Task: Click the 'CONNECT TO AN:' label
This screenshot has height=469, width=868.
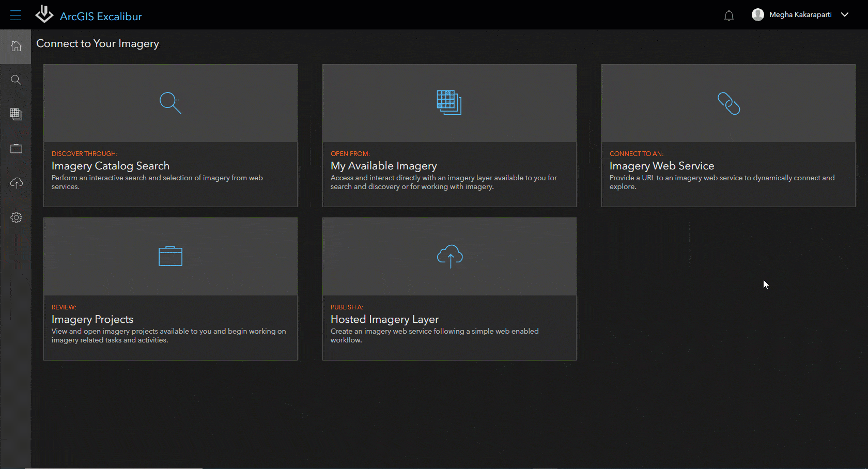Action: tap(637, 153)
